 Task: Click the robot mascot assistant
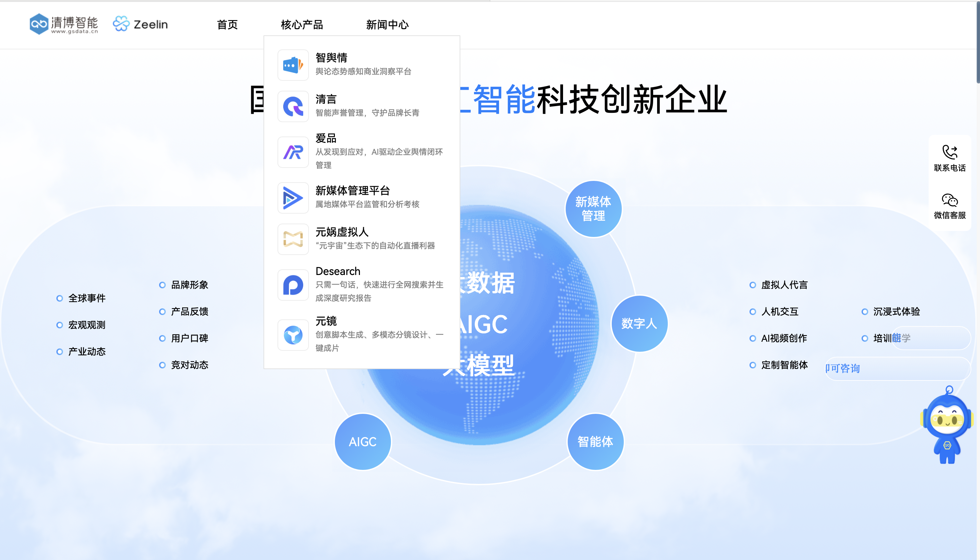pos(947,426)
